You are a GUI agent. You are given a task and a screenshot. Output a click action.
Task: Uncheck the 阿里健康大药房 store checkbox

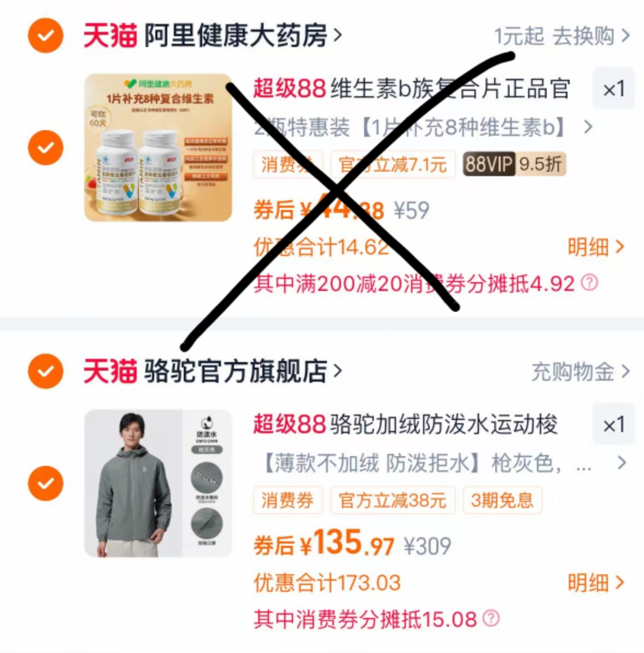pyautogui.click(x=46, y=36)
